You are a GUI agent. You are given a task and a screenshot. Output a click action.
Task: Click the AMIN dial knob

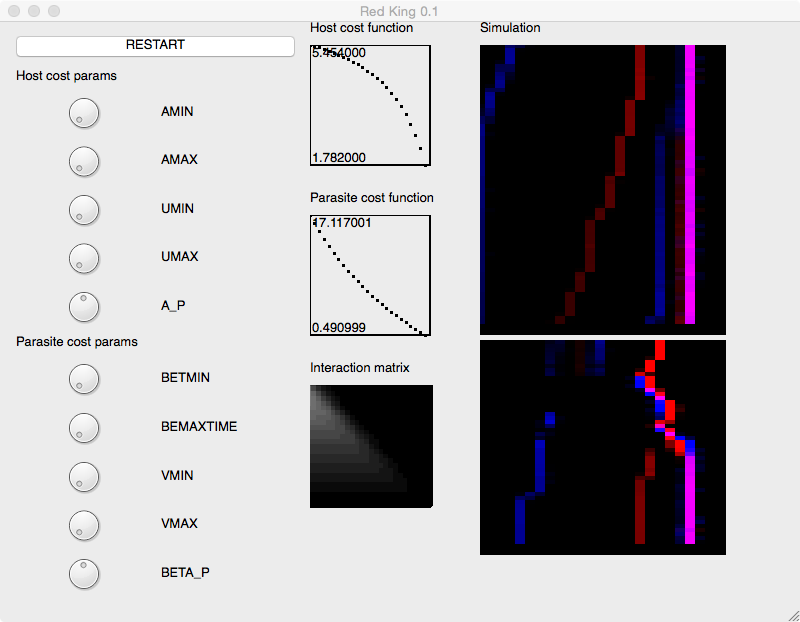84,113
